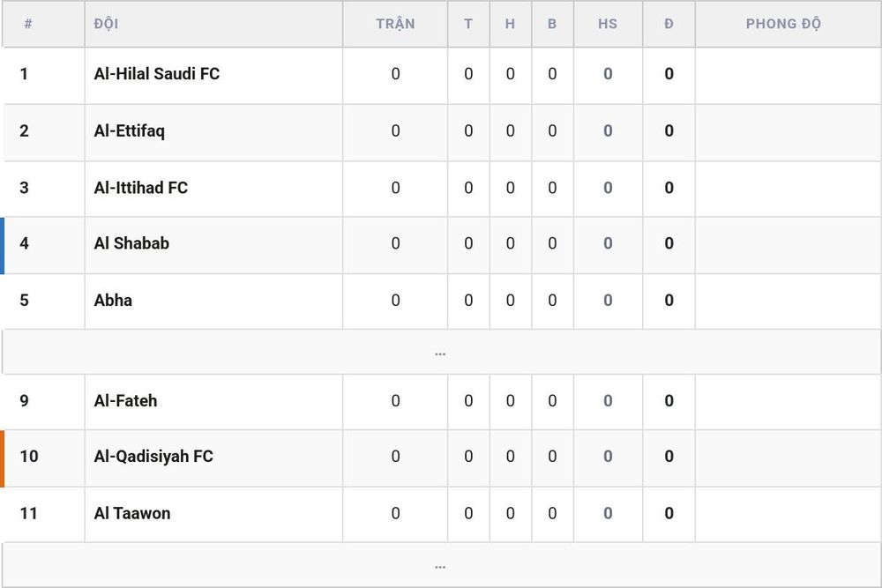
Task: Click the orange marker beside rank 10
Action: click(x=3, y=458)
